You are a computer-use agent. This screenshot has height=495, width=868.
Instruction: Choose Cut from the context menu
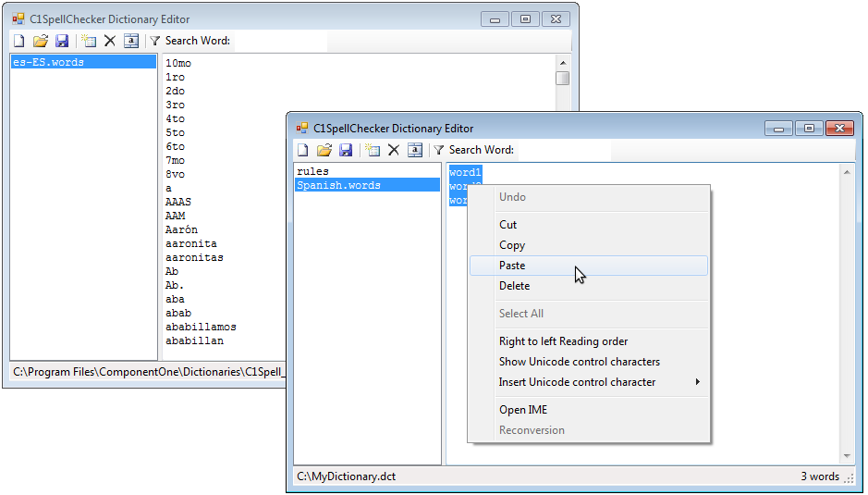click(x=589, y=225)
